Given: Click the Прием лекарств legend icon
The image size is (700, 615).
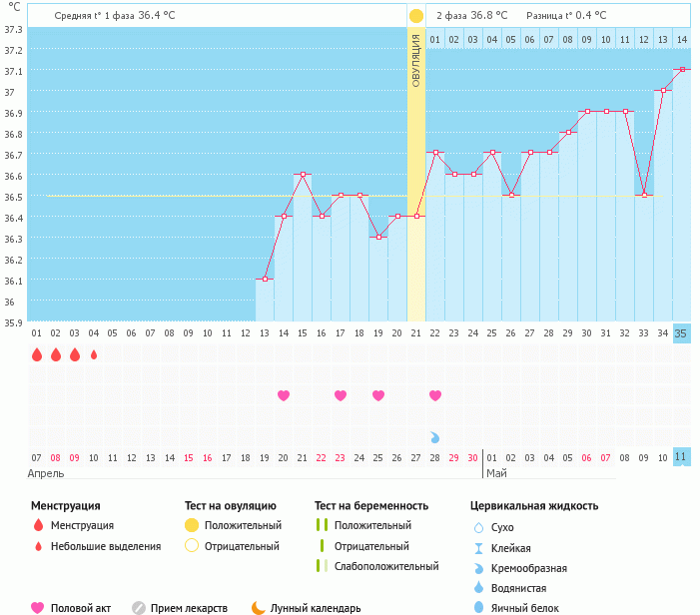Looking at the screenshot, I should (140, 607).
